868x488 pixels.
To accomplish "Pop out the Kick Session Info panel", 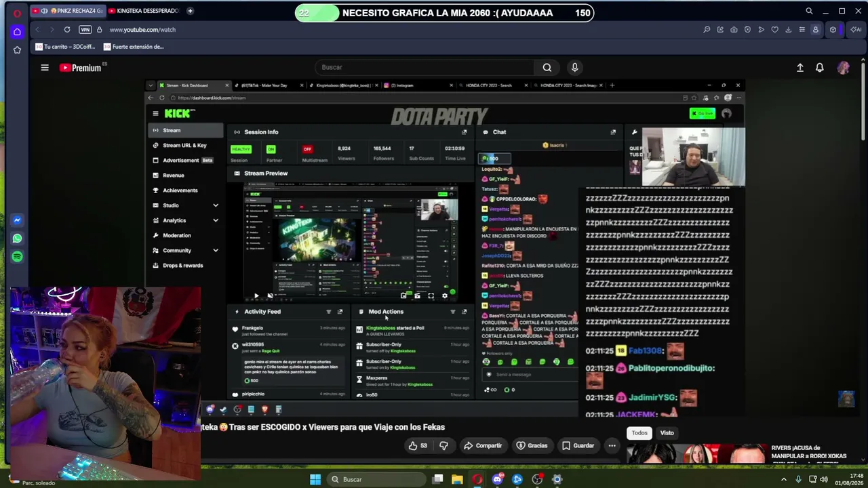I will tap(464, 132).
